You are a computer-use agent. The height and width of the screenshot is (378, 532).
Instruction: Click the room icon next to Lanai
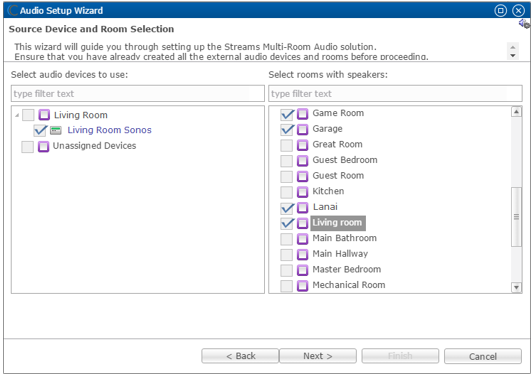click(x=302, y=207)
